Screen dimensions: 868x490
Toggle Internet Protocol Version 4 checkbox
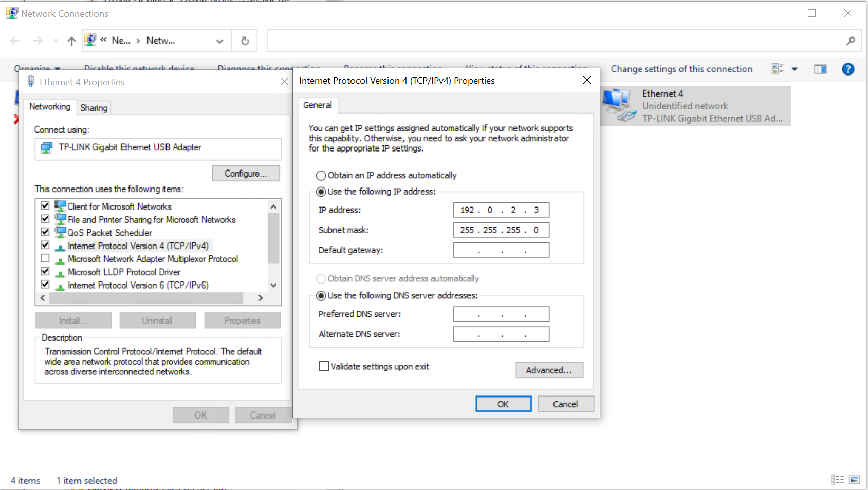point(45,245)
